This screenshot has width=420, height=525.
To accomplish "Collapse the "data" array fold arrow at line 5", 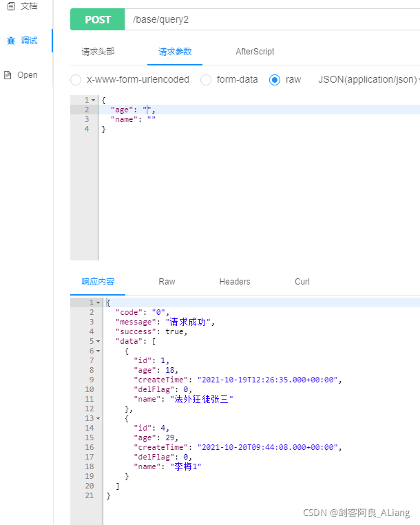I will (x=98, y=341).
